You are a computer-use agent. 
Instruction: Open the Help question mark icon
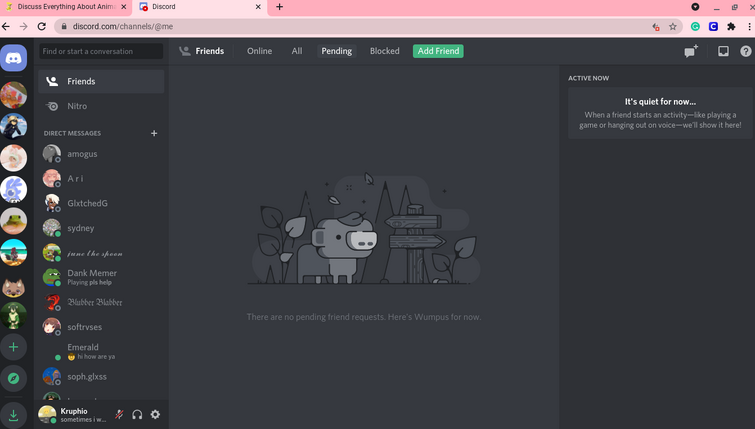click(x=745, y=51)
